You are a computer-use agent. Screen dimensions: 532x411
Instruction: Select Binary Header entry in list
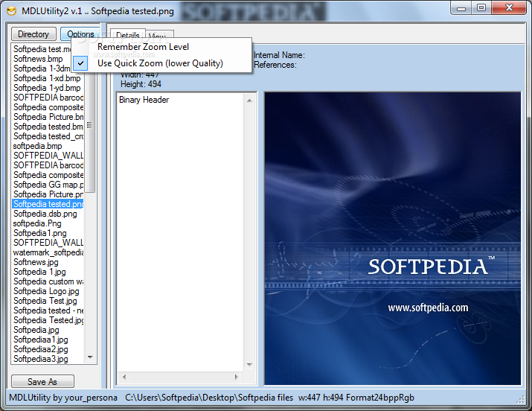(144, 100)
